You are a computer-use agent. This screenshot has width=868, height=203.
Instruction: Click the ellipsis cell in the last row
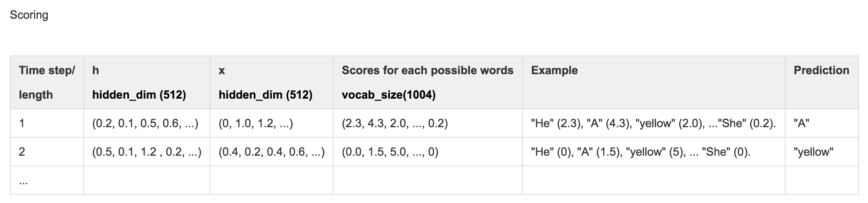point(47,180)
